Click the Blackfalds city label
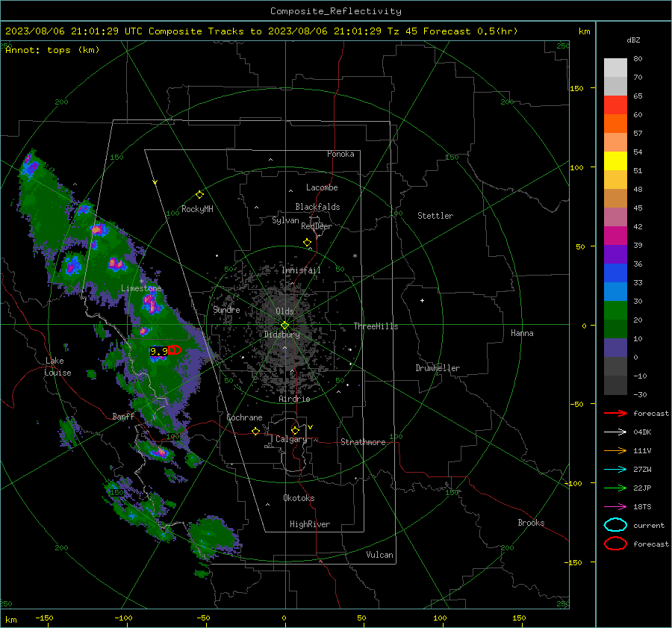Image resolution: width=672 pixels, height=628 pixels. pos(317,207)
